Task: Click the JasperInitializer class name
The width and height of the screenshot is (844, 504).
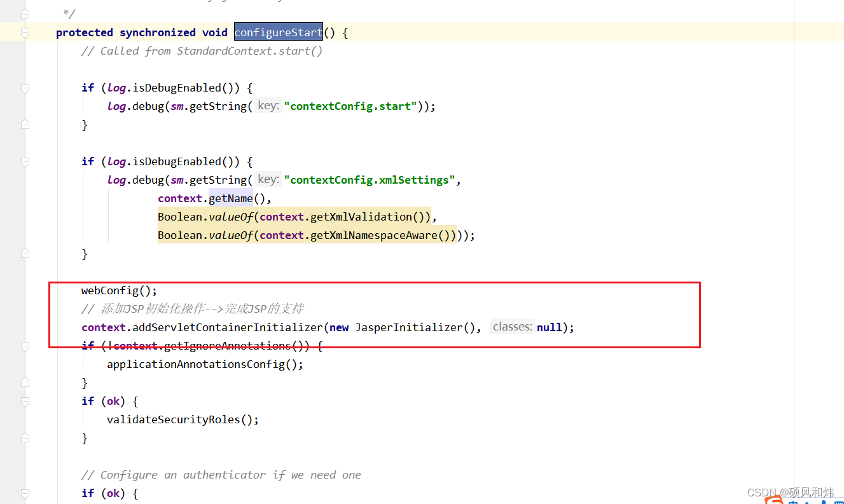Action: pyautogui.click(x=409, y=327)
